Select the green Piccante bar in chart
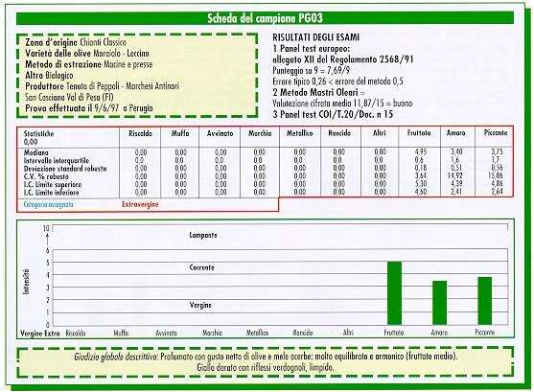This screenshot has width=534, height=392. coord(484,301)
